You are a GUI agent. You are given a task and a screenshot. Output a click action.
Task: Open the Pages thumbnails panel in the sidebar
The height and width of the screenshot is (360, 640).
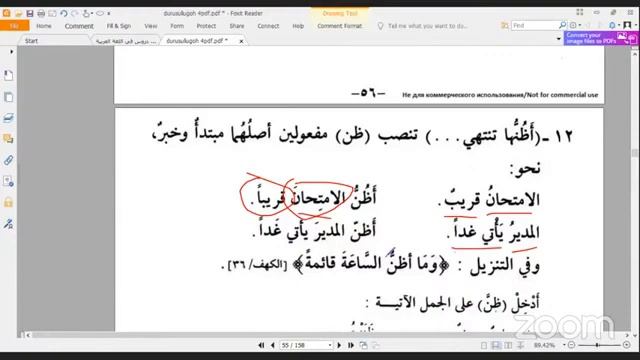coord(9,97)
